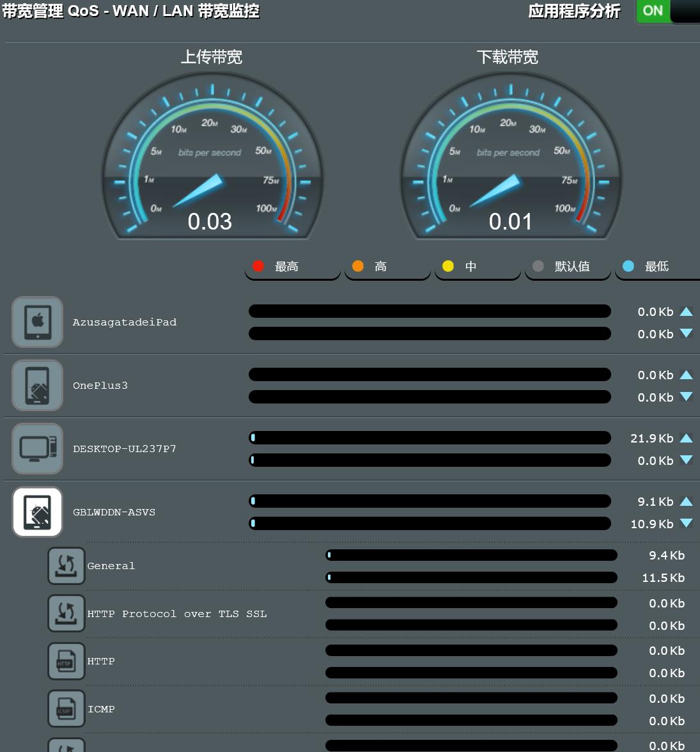Click the ICMP protocol icon
The width and height of the screenshot is (700, 752).
click(x=66, y=709)
